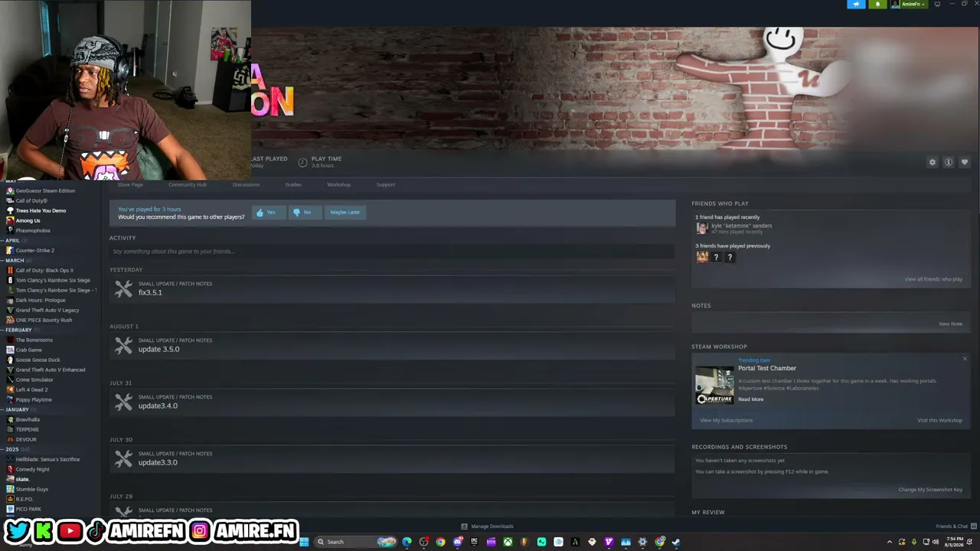Open the game settings gear icon

pos(932,162)
